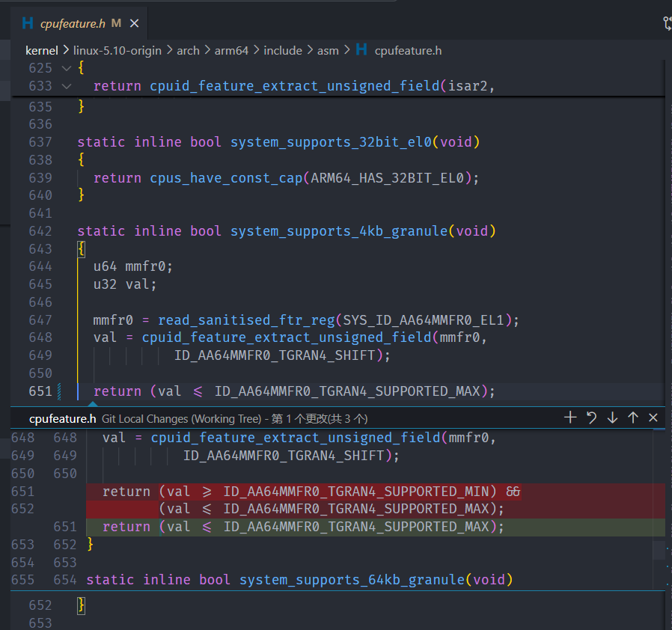
Task: Show next change with the down arrow
Action: coord(612,418)
